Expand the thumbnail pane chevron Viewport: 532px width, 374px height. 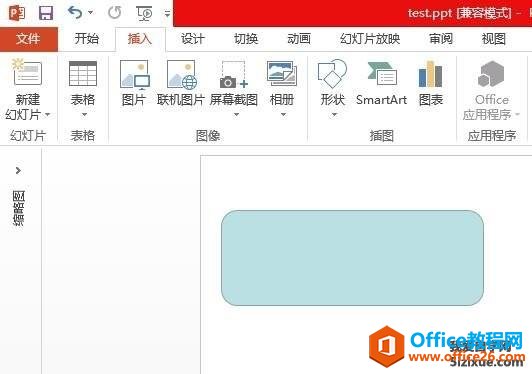click(18, 170)
